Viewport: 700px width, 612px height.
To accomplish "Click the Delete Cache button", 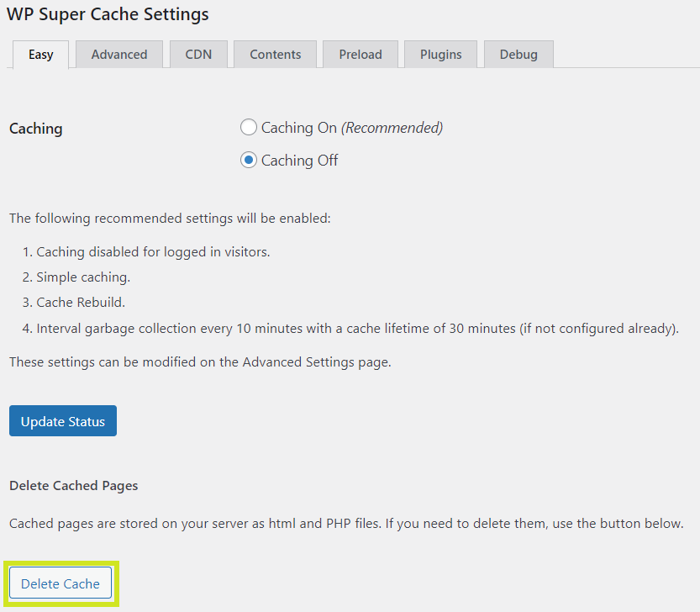I will coord(61,583).
